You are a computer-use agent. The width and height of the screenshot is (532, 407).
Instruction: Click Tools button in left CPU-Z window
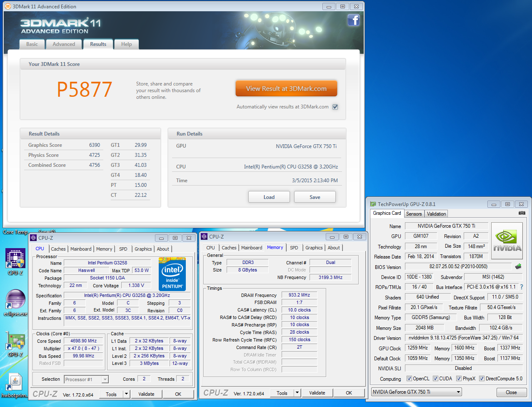(111, 394)
